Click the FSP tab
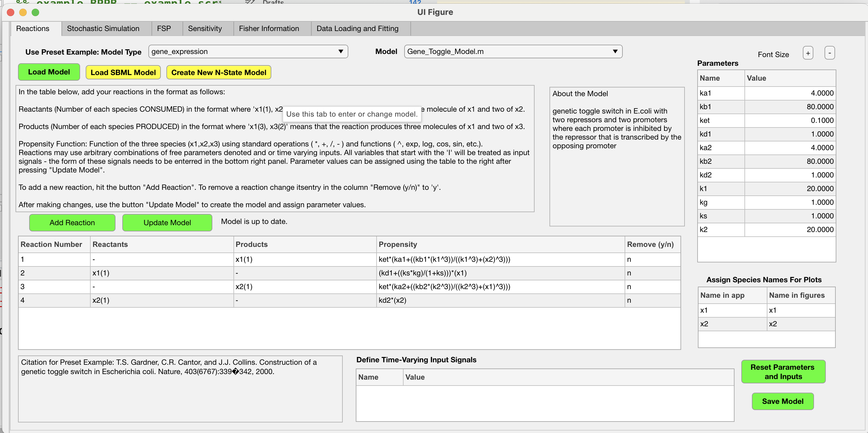The height and width of the screenshot is (433, 868). pyautogui.click(x=164, y=28)
